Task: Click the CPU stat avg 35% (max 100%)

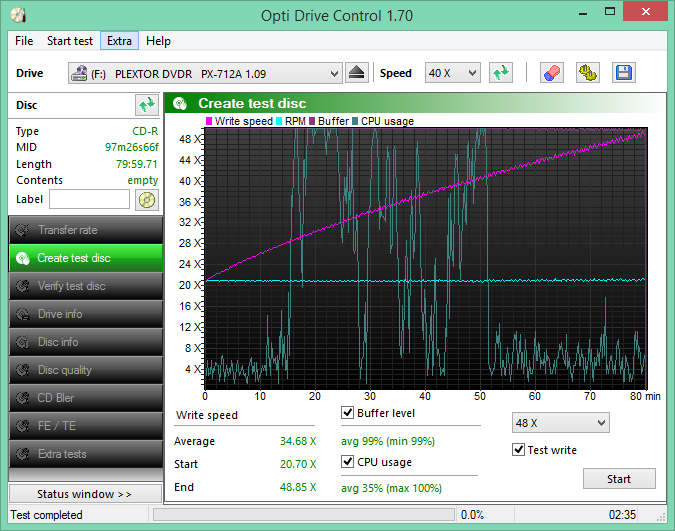Action: coord(391,488)
